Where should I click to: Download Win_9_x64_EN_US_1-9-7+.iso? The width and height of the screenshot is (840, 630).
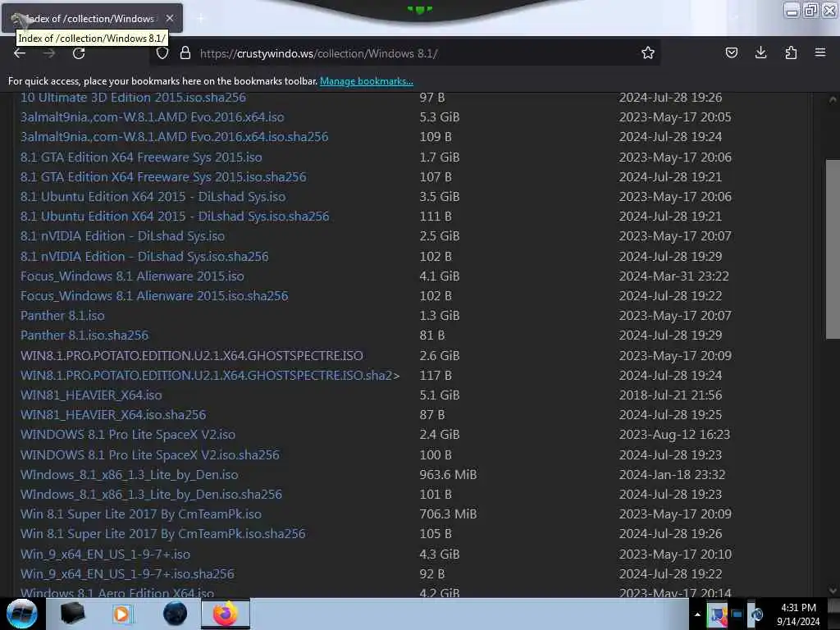(x=105, y=555)
